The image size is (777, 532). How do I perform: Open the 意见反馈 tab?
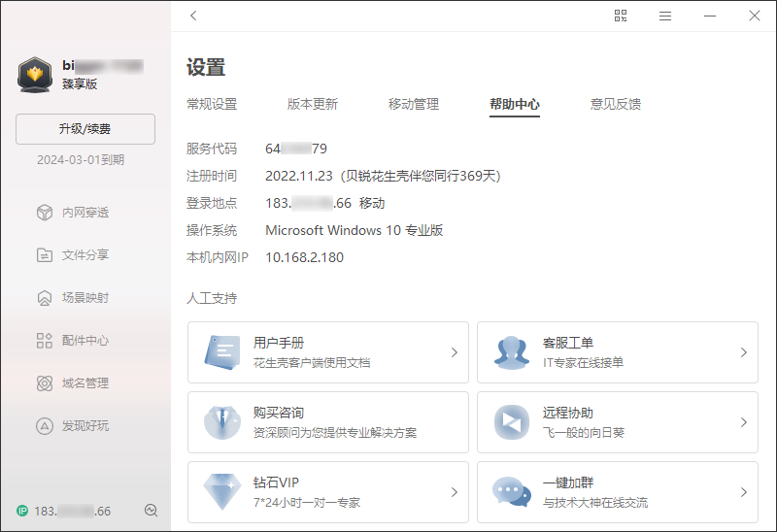coord(616,105)
